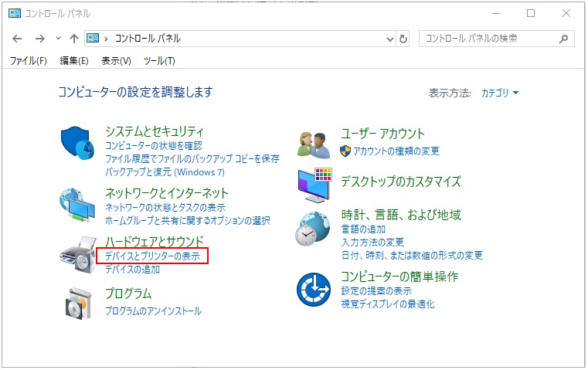588x370 pixels.
Task: Click the title bar Control Panel icon
Action: pos(15,13)
